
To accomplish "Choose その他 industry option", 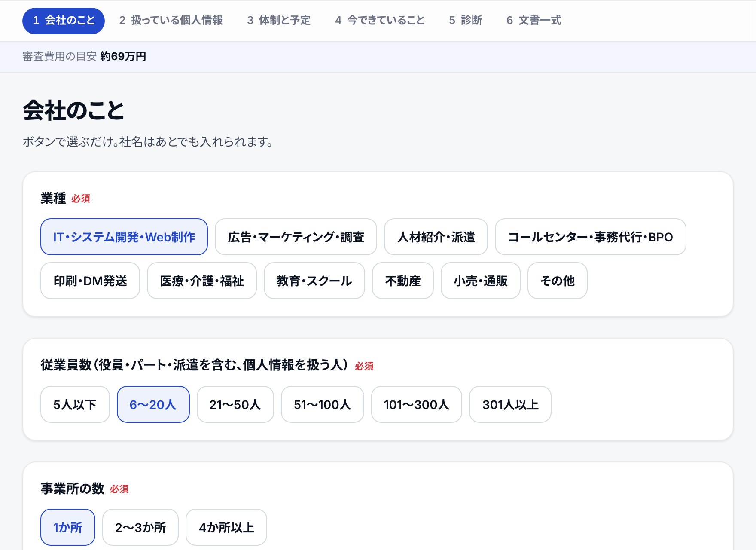I will [x=558, y=281].
